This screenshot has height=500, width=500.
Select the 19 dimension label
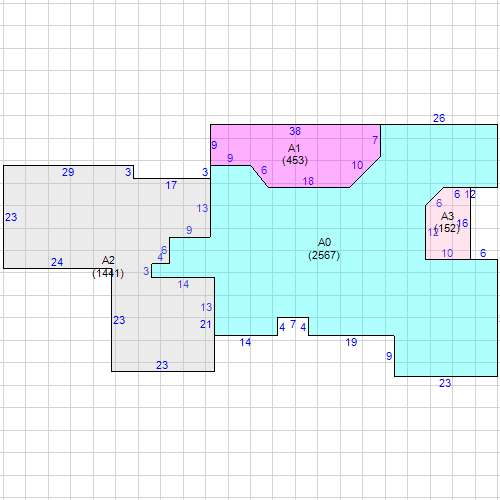click(351, 342)
